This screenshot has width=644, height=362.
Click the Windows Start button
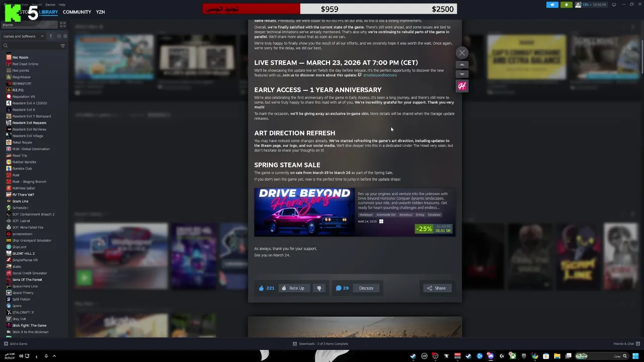click(635, 356)
